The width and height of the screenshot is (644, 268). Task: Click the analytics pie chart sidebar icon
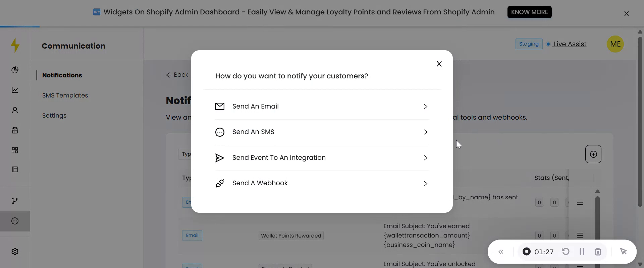tap(15, 70)
